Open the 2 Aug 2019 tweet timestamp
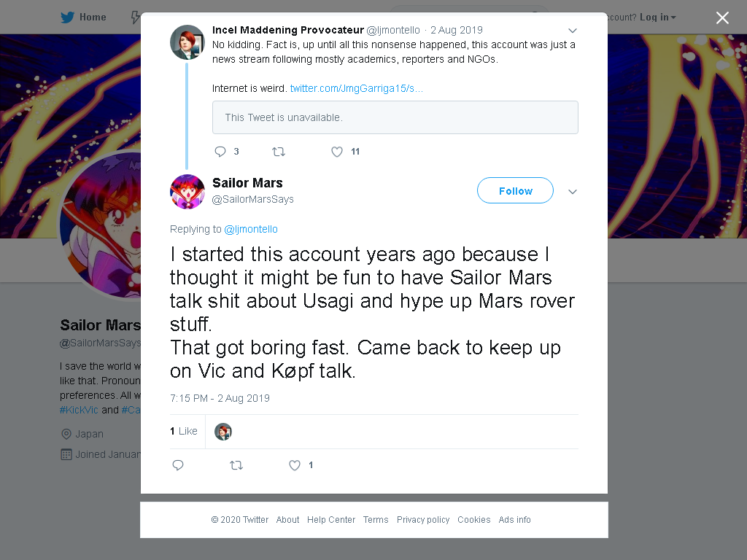This screenshot has width=747, height=560. [244, 398]
